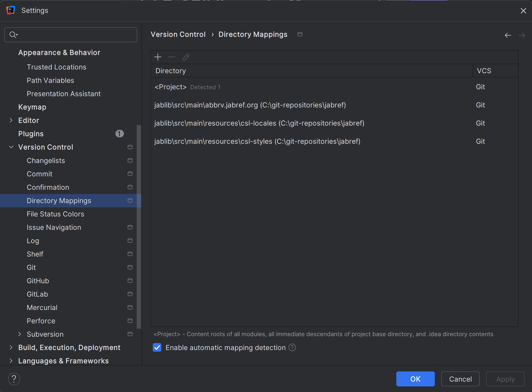
Task: Click project icon next to Shelf
Action: [130, 254]
